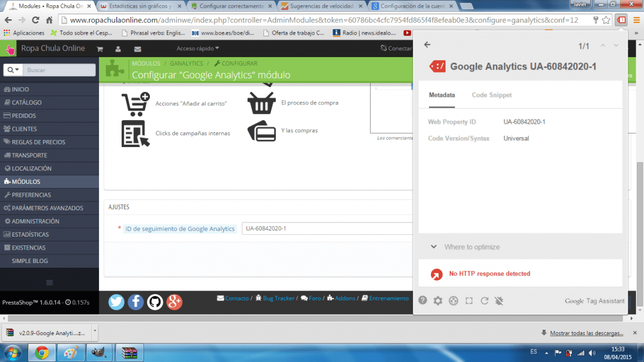This screenshot has height=362, width=644.
Task: Close the downloads bar
Action: pyautogui.click(x=635, y=332)
